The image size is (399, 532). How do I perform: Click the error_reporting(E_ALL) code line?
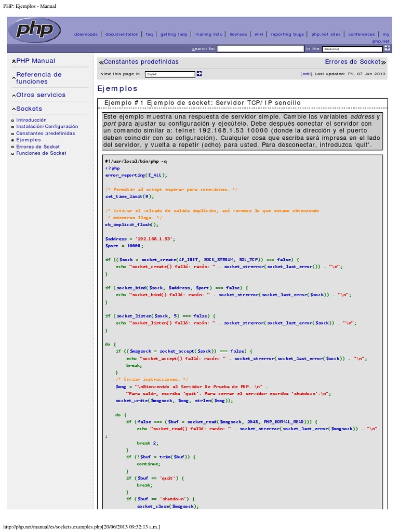point(136,176)
